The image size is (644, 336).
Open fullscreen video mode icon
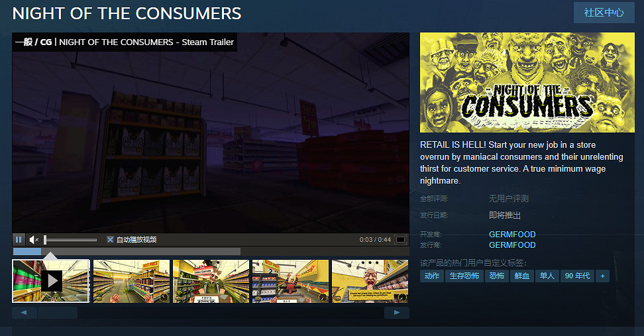(x=400, y=239)
